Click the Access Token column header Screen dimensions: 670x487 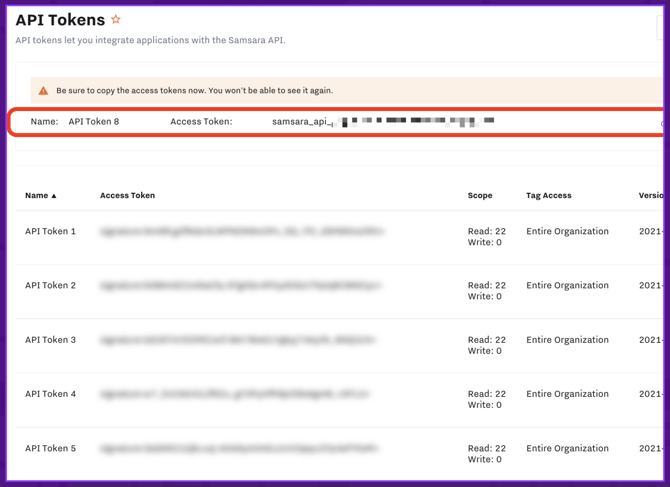click(x=127, y=196)
